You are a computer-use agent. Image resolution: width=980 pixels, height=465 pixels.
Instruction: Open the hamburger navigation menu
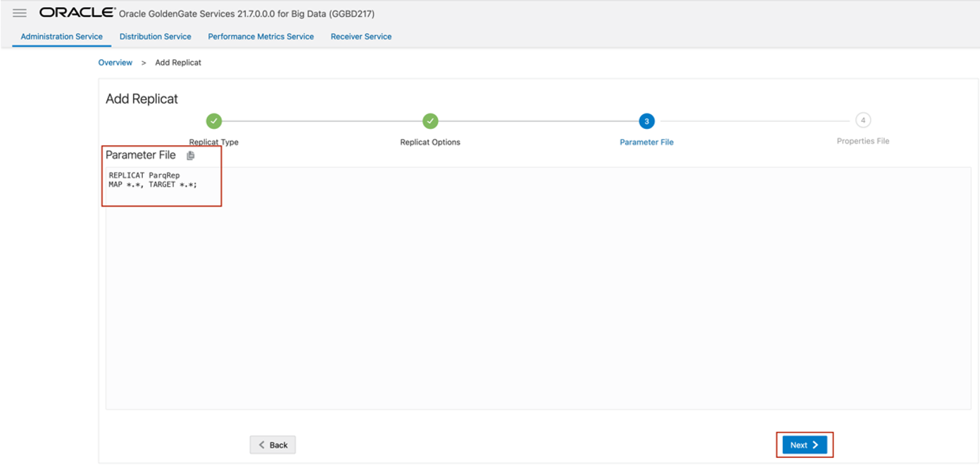[x=20, y=13]
